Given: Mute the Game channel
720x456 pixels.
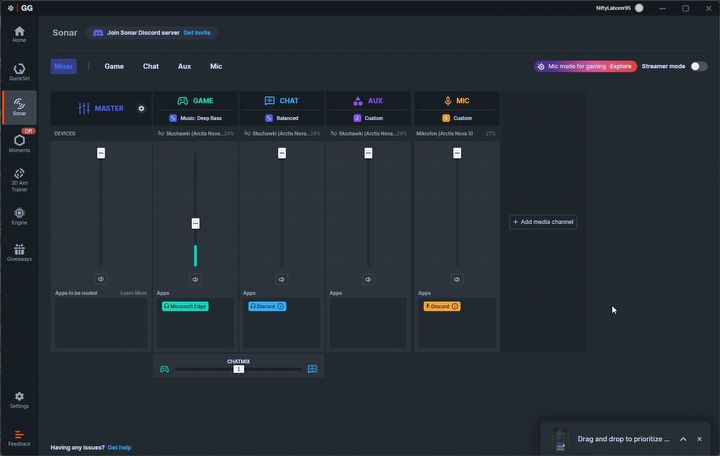Looking at the screenshot, I should click(x=195, y=280).
